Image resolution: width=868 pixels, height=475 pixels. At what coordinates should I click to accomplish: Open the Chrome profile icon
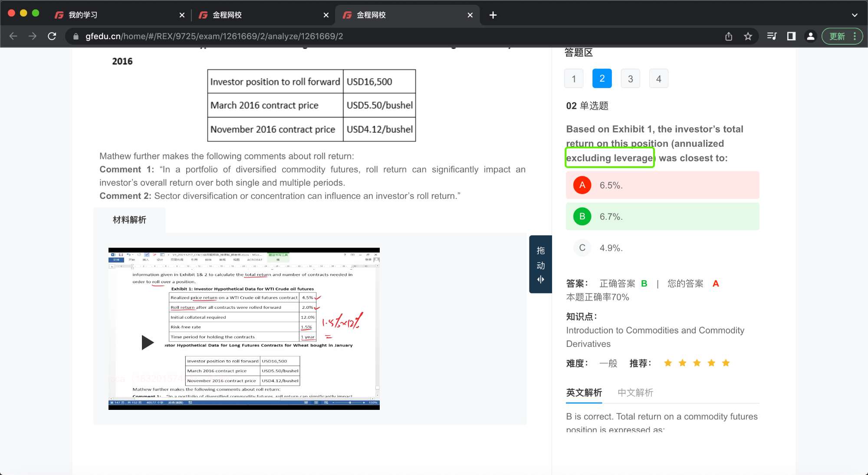click(x=810, y=36)
